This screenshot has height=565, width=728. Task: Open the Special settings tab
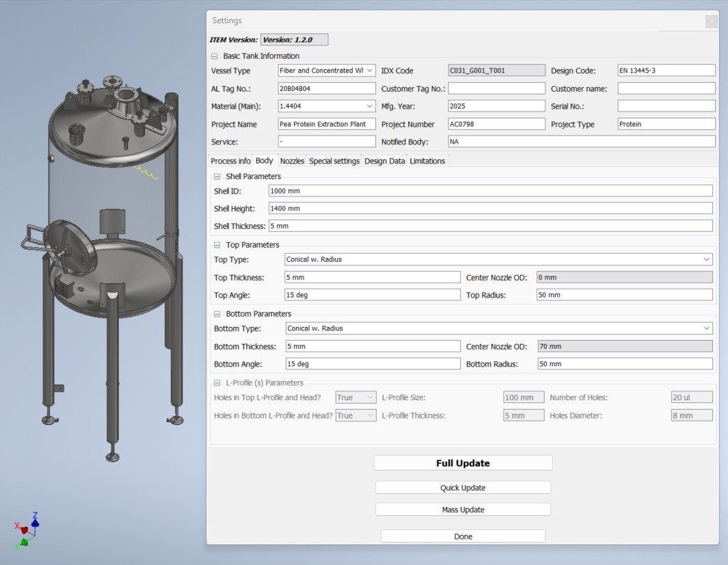tap(334, 161)
